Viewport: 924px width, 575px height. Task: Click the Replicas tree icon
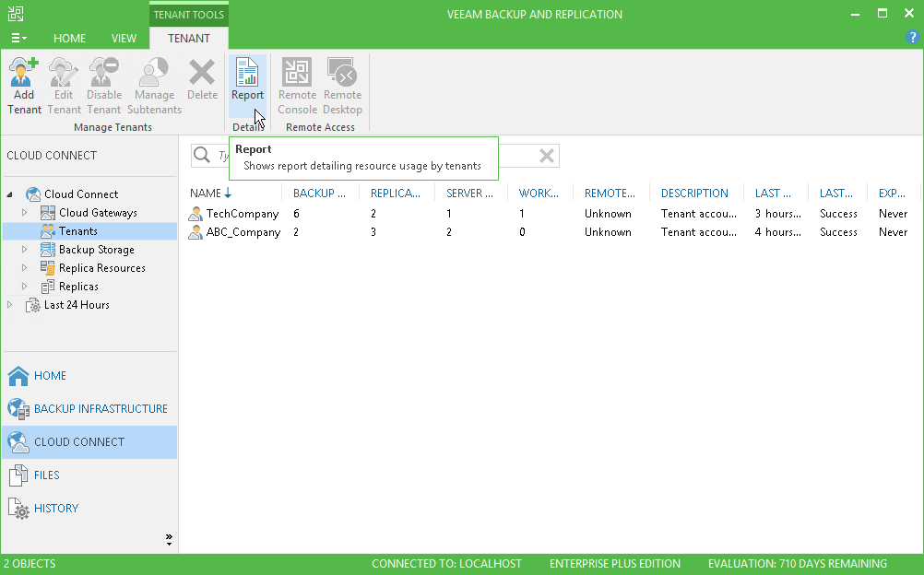click(48, 287)
